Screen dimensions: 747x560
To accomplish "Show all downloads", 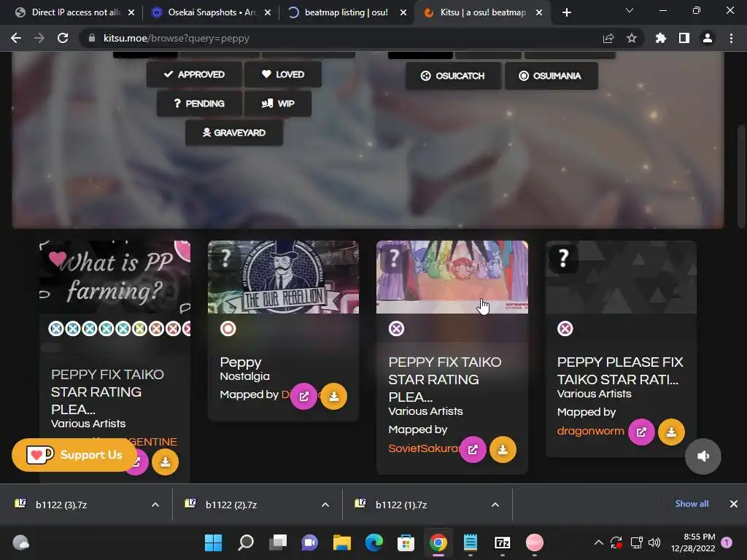I will [692, 504].
